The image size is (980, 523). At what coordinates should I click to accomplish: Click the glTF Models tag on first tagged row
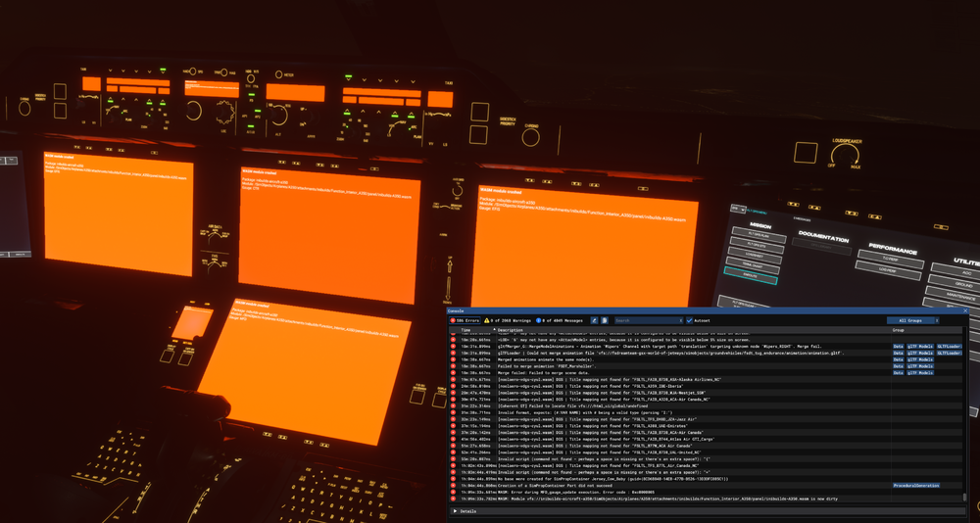[919, 346]
